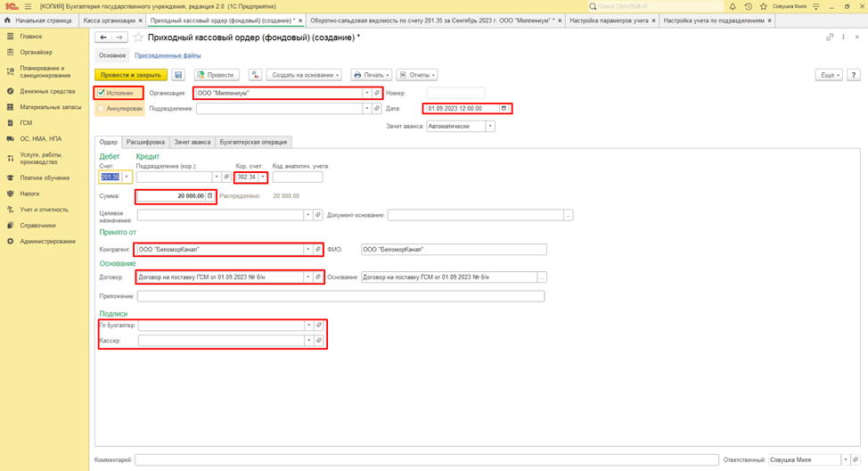Screen dimensions: 868x471
Task: Open calculator in the Сумма field
Action: [x=209, y=195]
